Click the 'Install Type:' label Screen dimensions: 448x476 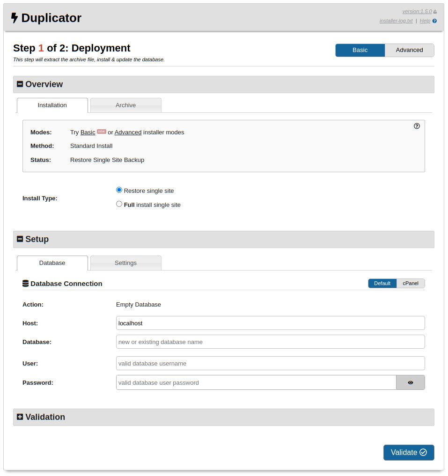point(40,198)
